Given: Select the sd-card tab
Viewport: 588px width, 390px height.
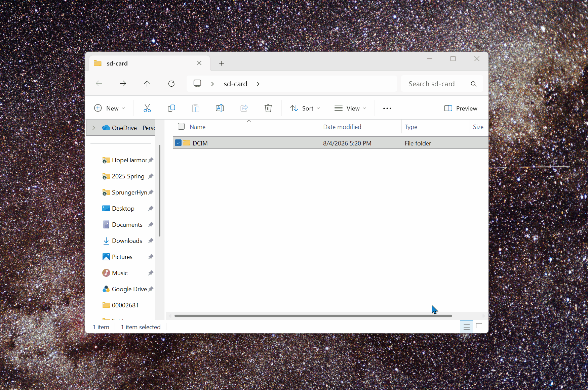Looking at the screenshot, I should (x=149, y=63).
